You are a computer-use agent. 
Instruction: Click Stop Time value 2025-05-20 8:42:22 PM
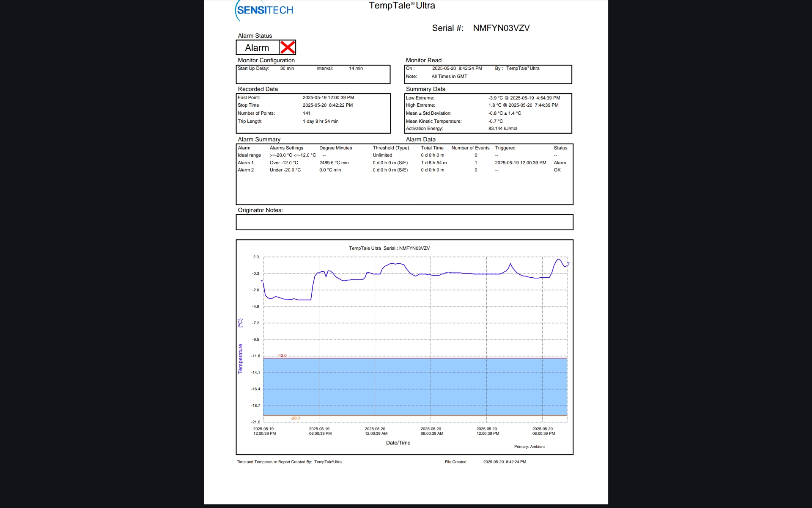point(327,105)
